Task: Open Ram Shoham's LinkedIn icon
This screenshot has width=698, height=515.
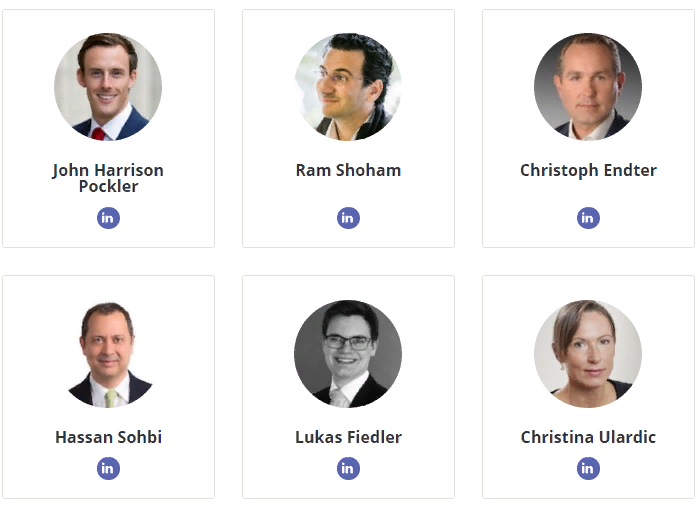Action: tap(348, 218)
